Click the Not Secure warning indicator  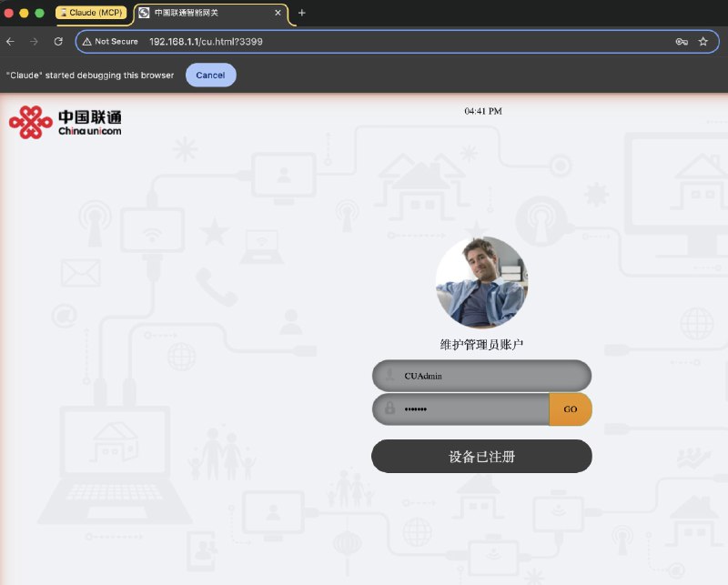click(110, 42)
